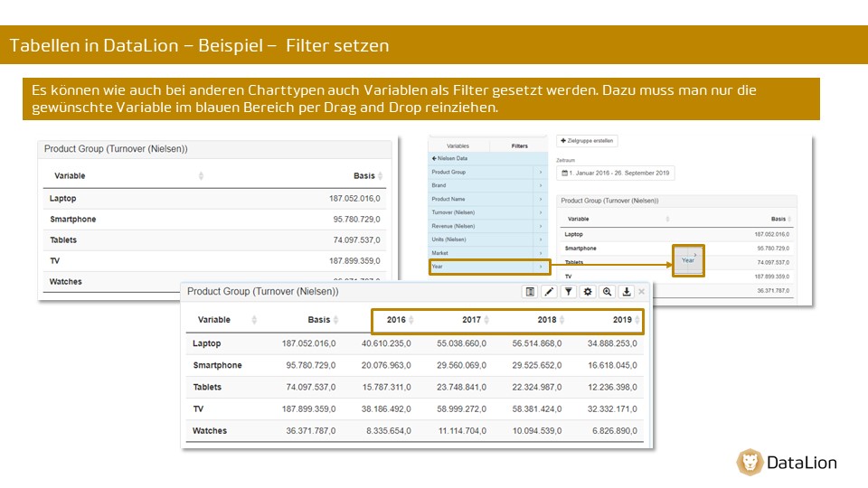The width and height of the screenshot is (868, 488).
Task: Open the funnel filter icon
Action: (569, 292)
